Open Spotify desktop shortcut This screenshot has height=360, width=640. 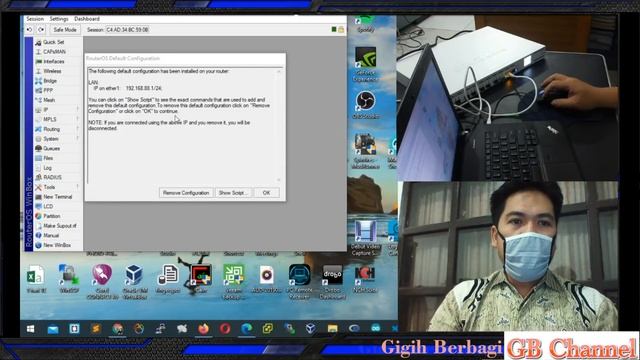(x=365, y=24)
